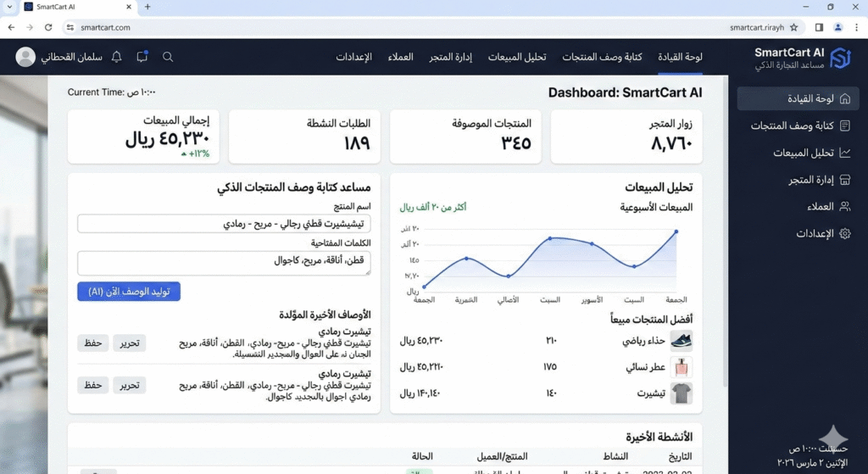Open a new browser tab with plus
Viewport: 868px width, 474px height.
click(147, 7)
